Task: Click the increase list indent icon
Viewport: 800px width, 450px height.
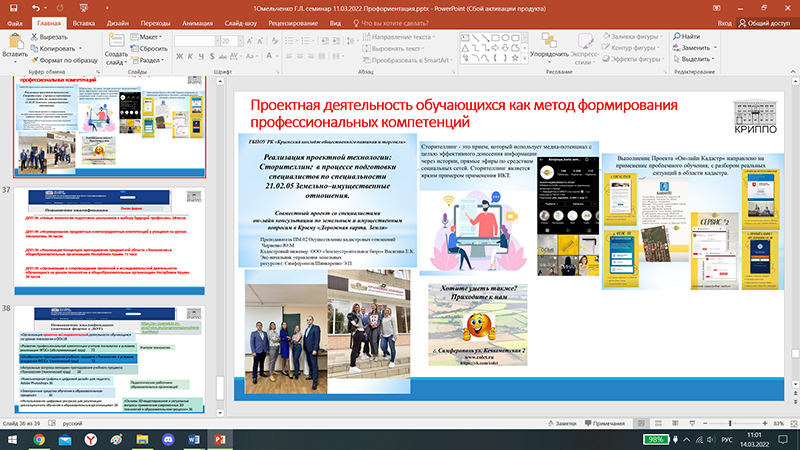Action: 336,41
